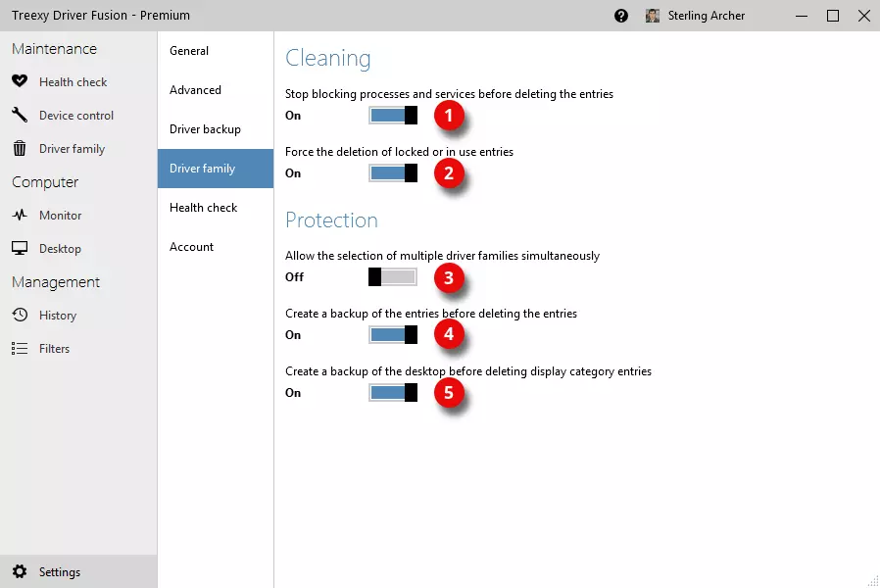The image size is (880, 588).
Task: Open Device control from the sidebar
Action: click(x=76, y=115)
